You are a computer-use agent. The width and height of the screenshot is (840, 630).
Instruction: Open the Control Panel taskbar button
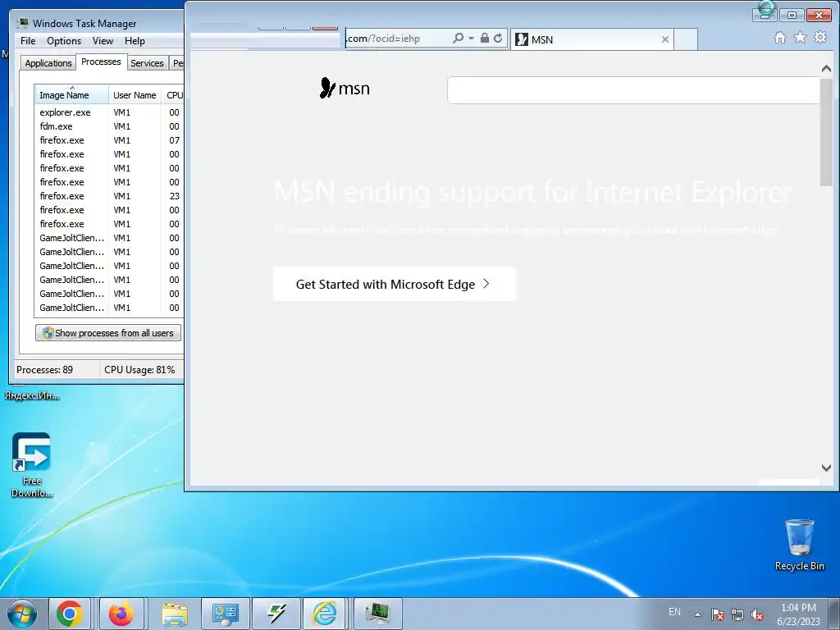point(225,614)
